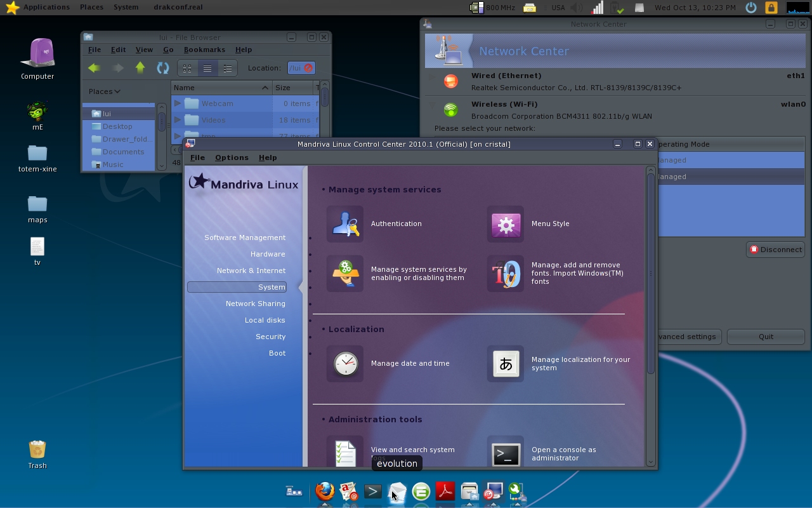Open the File Browser Go menu

[x=168, y=50]
